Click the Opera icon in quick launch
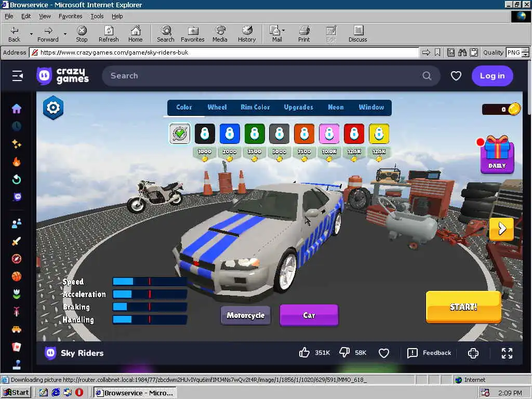This screenshot has width=532, height=399. click(x=79, y=393)
